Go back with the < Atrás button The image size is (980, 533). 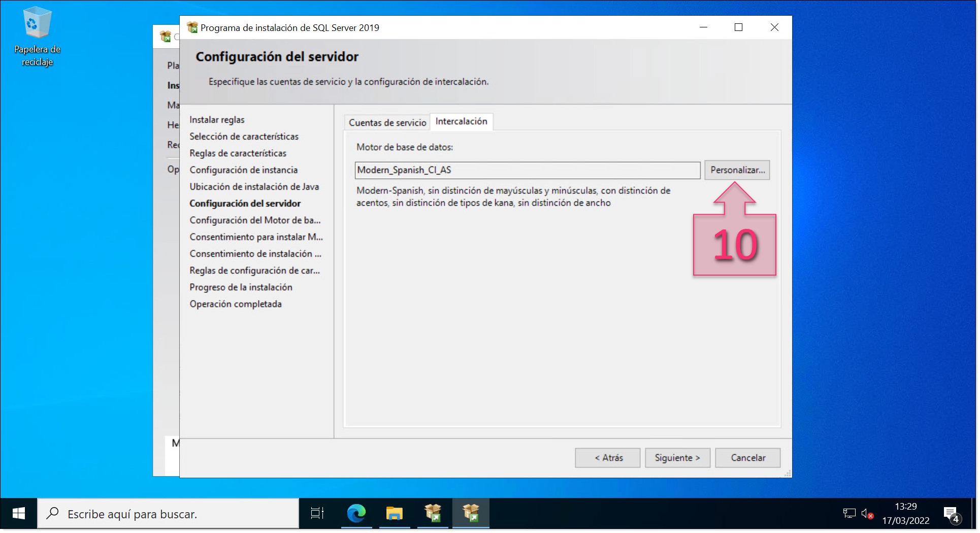click(608, 458)
